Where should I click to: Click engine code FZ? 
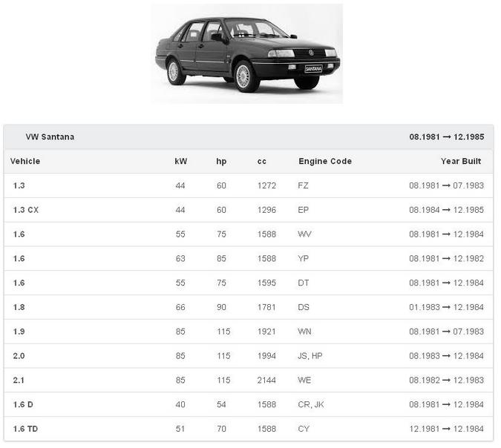[303, 185]
